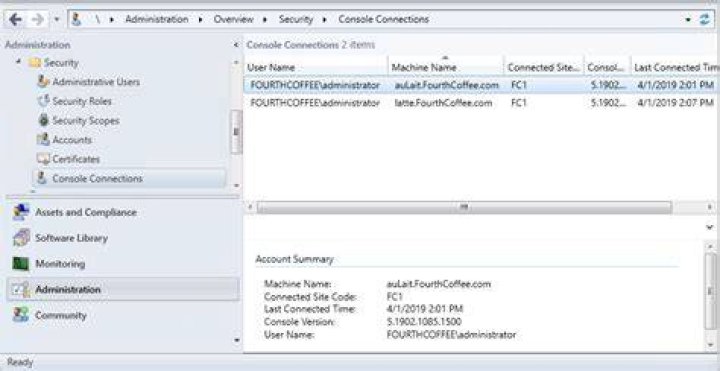Select the Security Roles node icon
Viewport: 720px width, 371px height.
[x=43, y=101]
